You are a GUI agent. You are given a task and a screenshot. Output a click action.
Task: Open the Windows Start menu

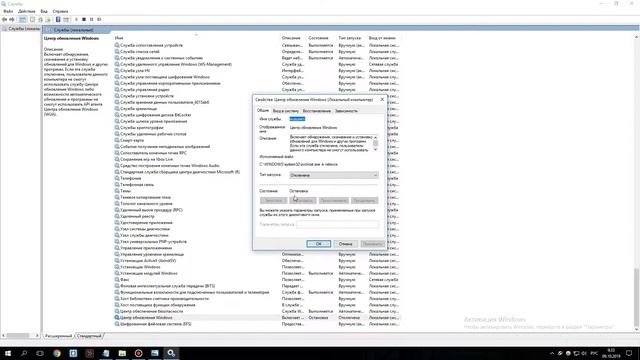8,353
